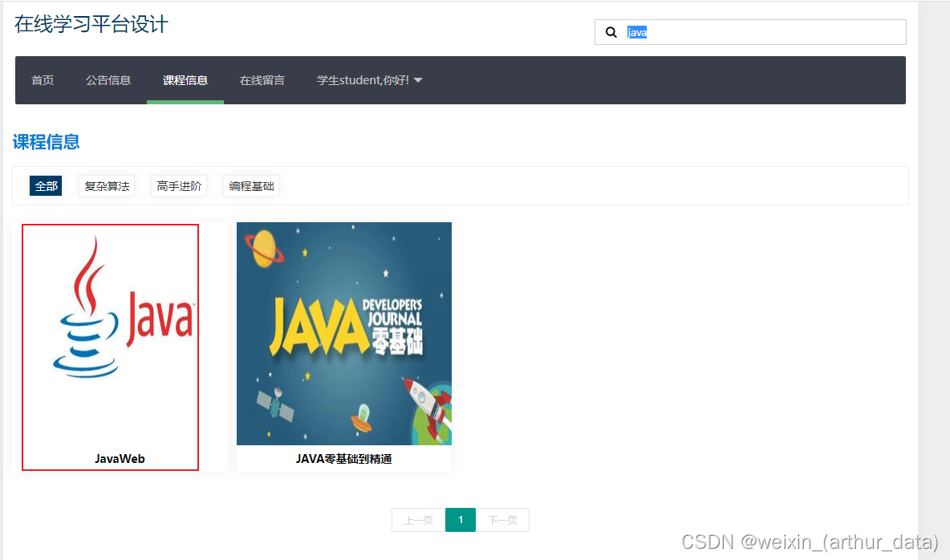The width and height of the screenshot is (950, 560).
Task: Go to the 在线留言 page
Action: pyautogui.click(x=262, y=80)
